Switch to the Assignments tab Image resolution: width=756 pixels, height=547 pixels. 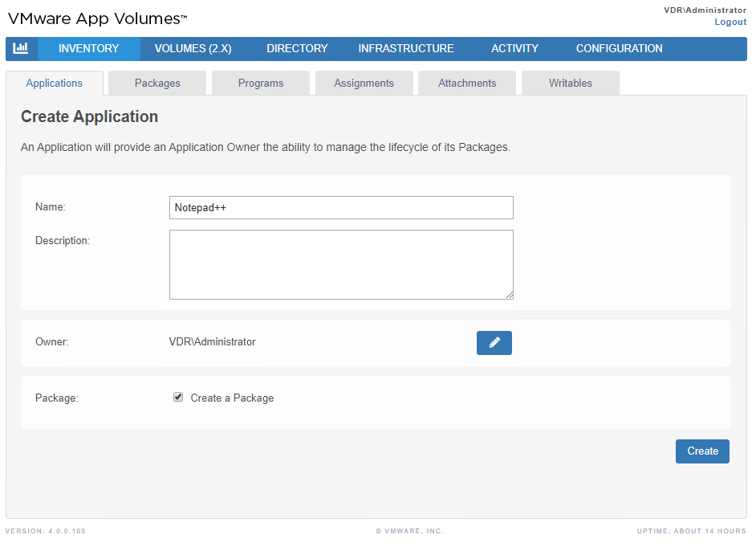point(364,83)
